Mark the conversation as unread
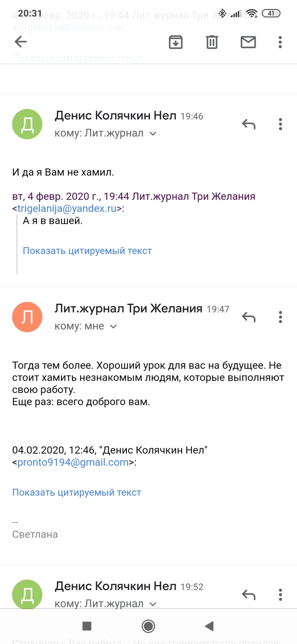297x644 pixels. point(248,42)
